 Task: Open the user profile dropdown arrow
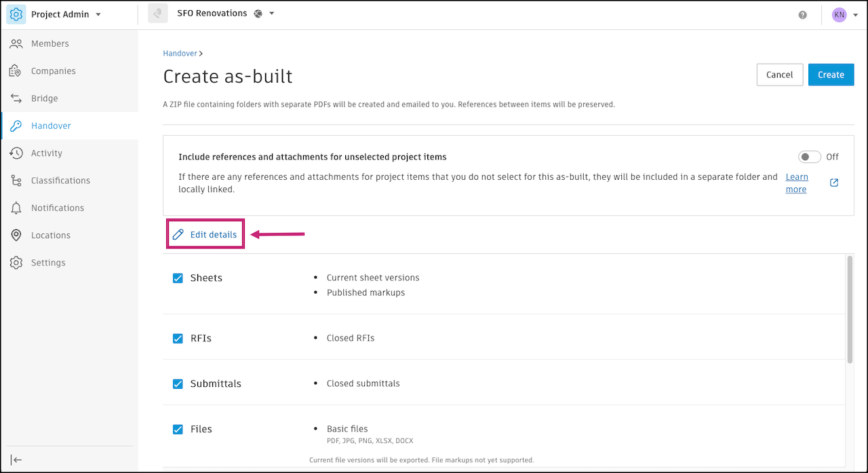(x=856, y=15)
